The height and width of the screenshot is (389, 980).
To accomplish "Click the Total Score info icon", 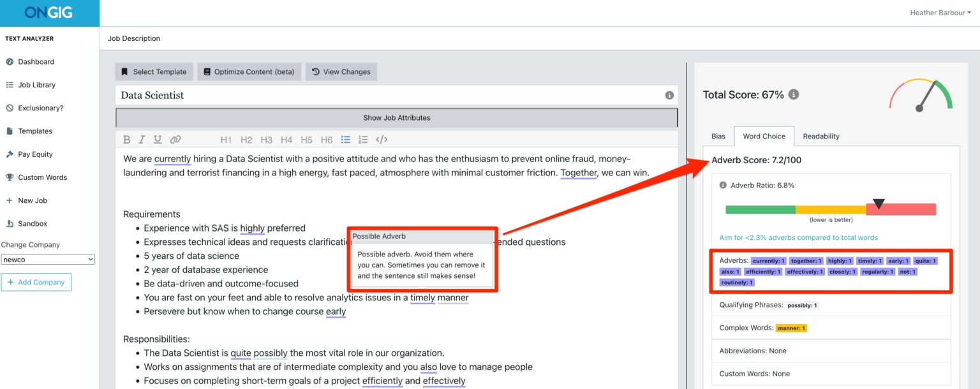I will point(793,94).
